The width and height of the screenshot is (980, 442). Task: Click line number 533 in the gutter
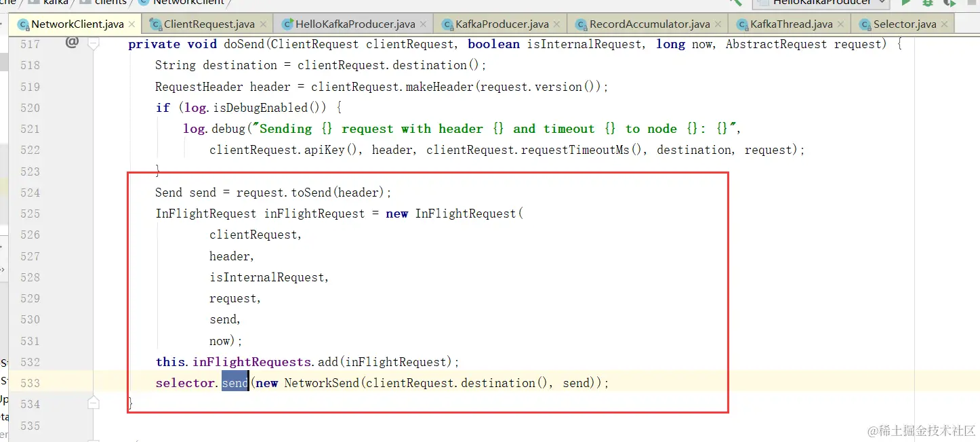pyautogui.click(x=30, y=383)
